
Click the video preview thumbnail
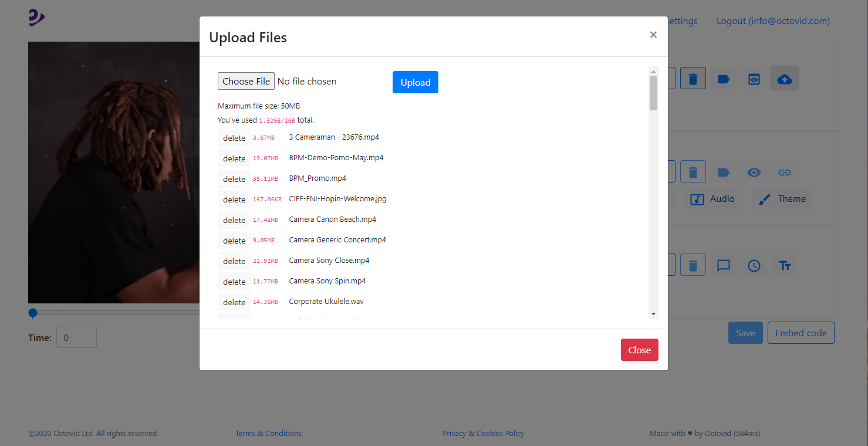coord(114,172)
